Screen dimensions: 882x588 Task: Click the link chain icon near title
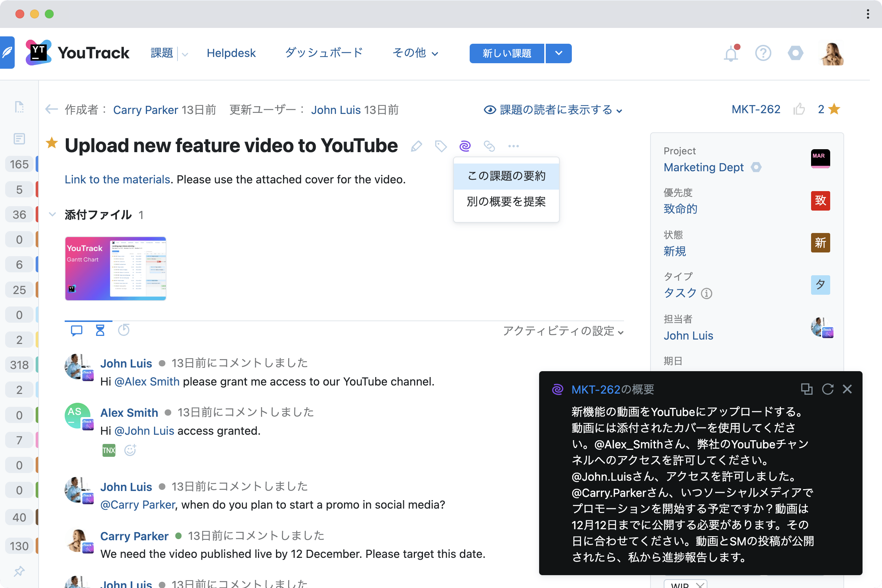[489, 146]
